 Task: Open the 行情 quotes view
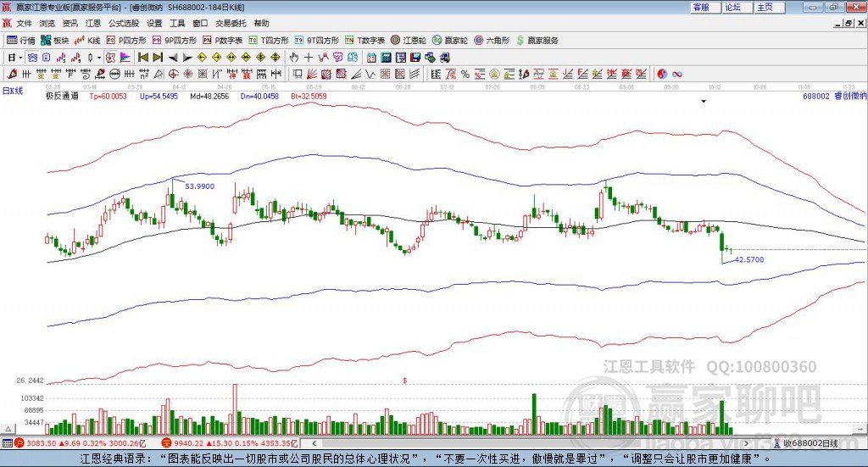click(21, 41)
